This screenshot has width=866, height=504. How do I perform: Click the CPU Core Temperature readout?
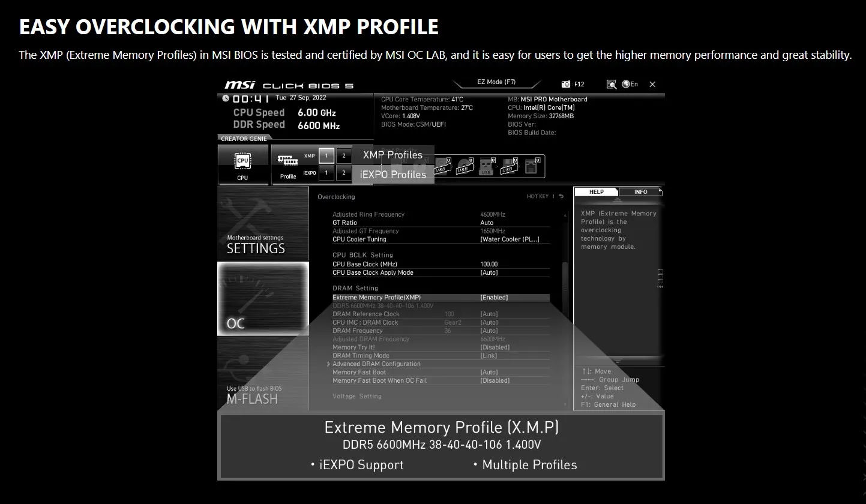point(422,100)
